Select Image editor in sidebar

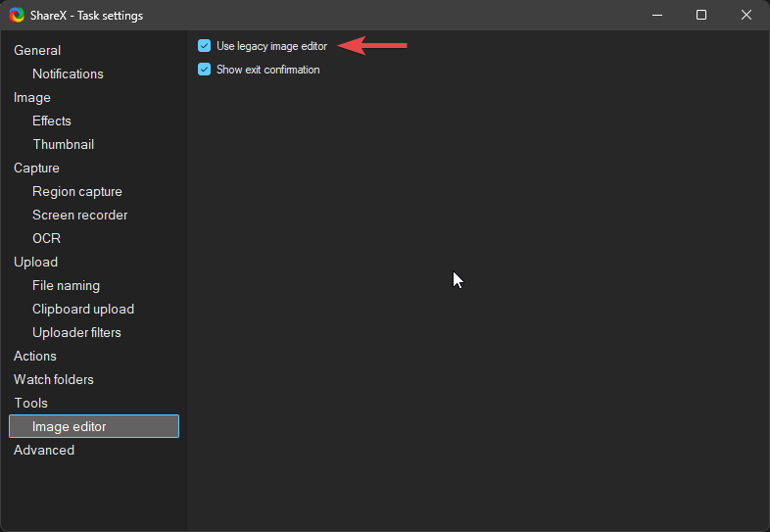click(94, 426)
